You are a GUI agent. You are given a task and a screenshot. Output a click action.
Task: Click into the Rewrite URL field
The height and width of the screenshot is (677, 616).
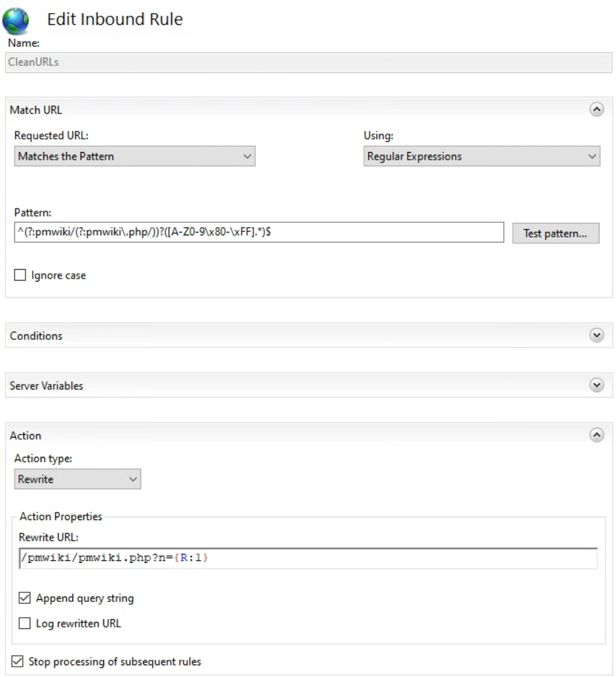click(308, 558)
